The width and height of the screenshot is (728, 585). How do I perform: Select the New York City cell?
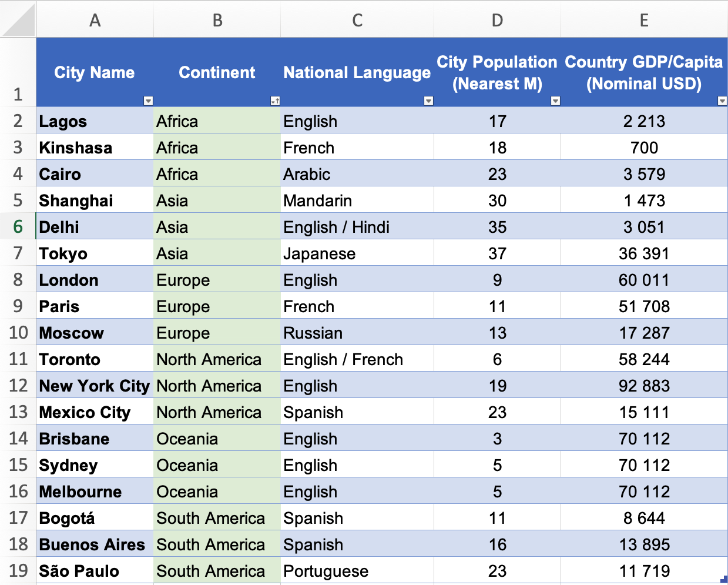[x=95, y=386]
